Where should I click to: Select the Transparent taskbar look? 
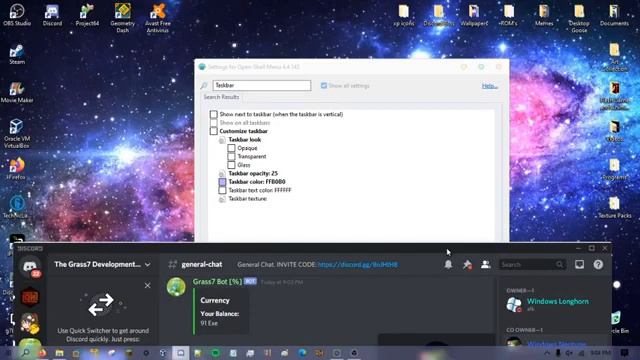(x=231, y=156)
